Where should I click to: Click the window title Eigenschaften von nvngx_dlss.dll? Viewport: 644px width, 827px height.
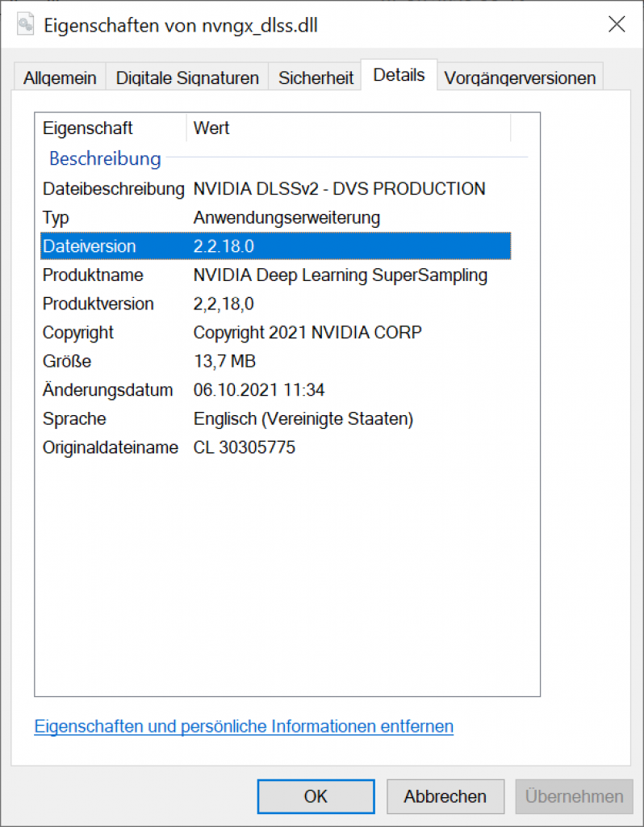[181, 25]
